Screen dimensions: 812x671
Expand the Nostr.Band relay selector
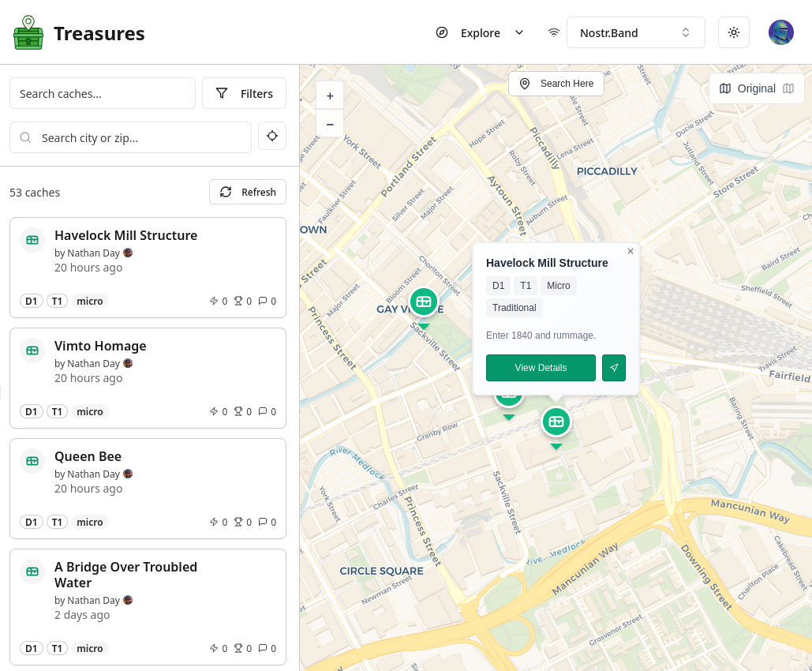pyautogui.click(x=635, y=32)
